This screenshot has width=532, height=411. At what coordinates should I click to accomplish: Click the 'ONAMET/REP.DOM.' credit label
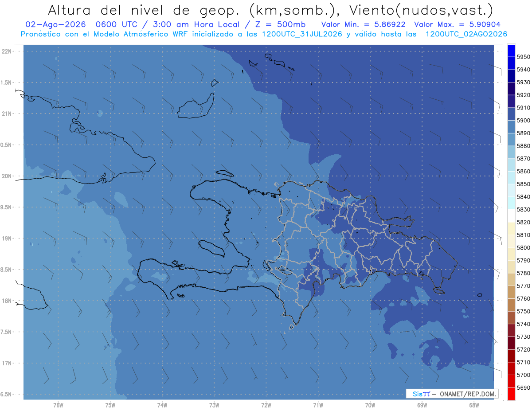468,394
